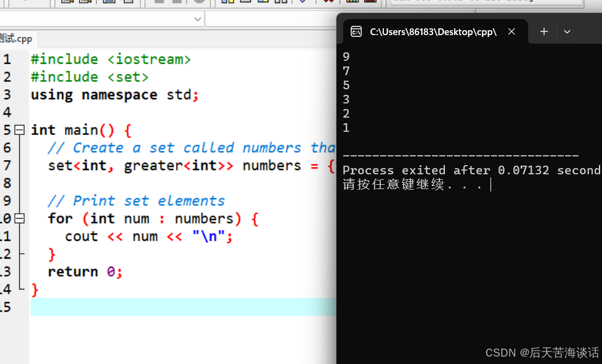Click the '#include <set>' line
The height and width of the screenshot is (364, 602).
pos(89,77)
